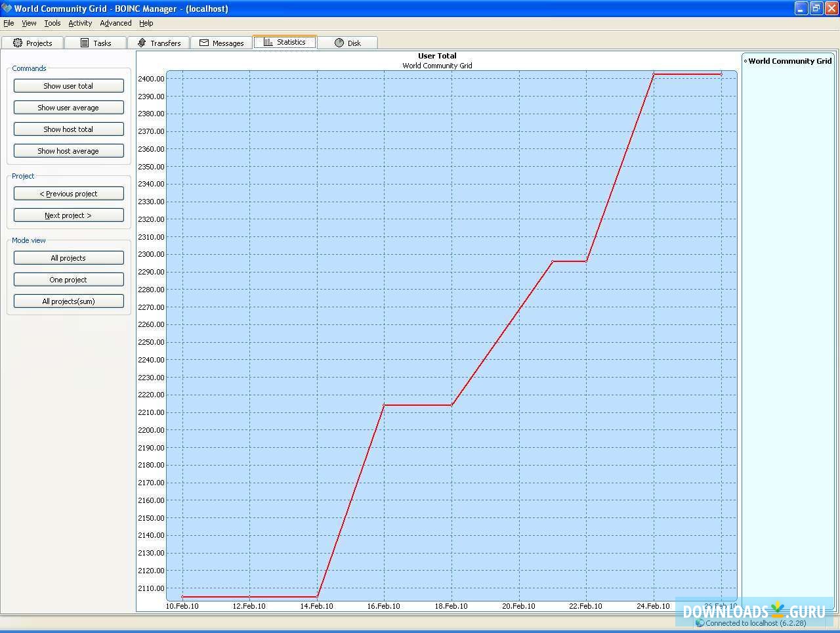Viewport: 840px width, 633px height.
Task: Switch to All projects(sum) mode
Action: click(68, 301)
